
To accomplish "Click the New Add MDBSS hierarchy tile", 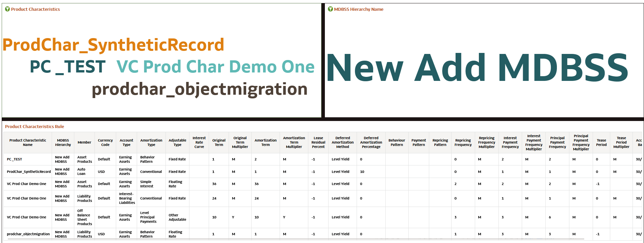I will 477,68.
